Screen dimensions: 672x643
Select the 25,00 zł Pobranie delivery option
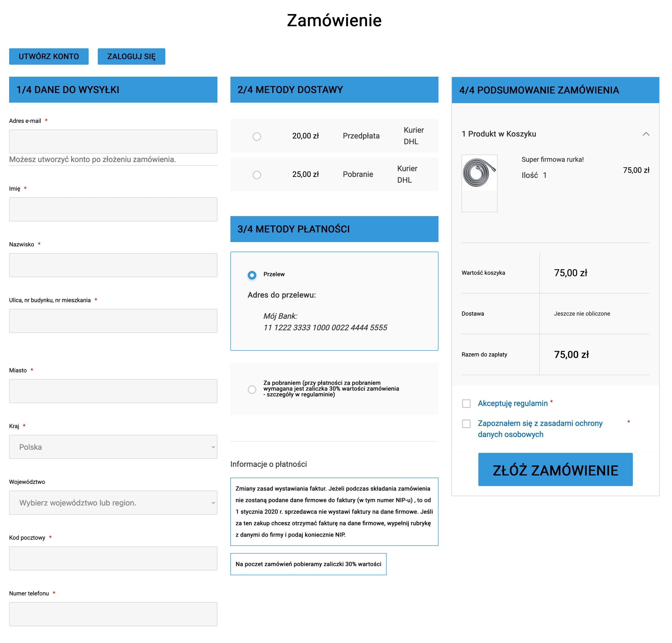click(x=257, y=175)
